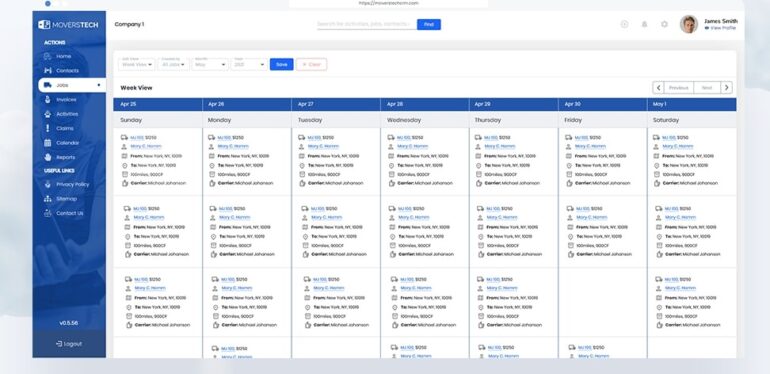Open Activities via its sidebar icon

pos(48,114)
